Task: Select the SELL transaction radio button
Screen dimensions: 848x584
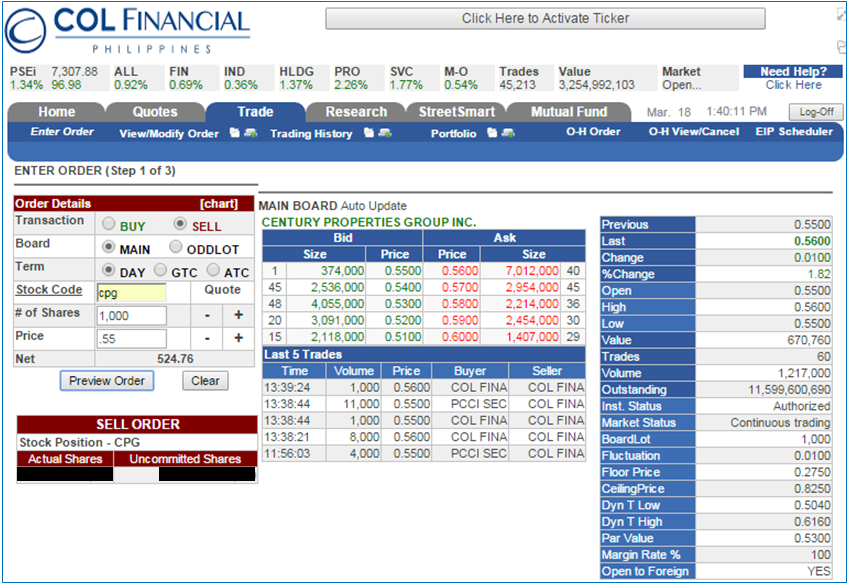Action: (180, 223)
